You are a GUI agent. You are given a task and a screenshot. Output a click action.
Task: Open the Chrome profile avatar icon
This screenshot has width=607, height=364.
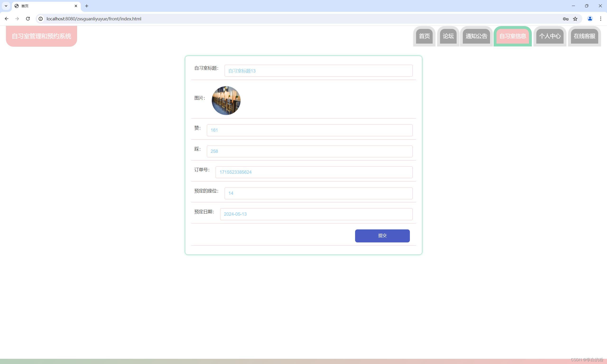(x=590, y=19)
